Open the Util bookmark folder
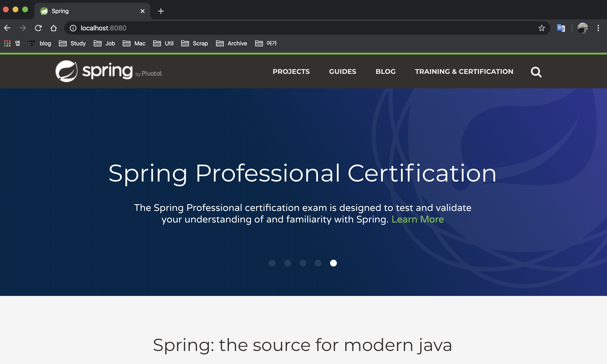 coord(163,43)
